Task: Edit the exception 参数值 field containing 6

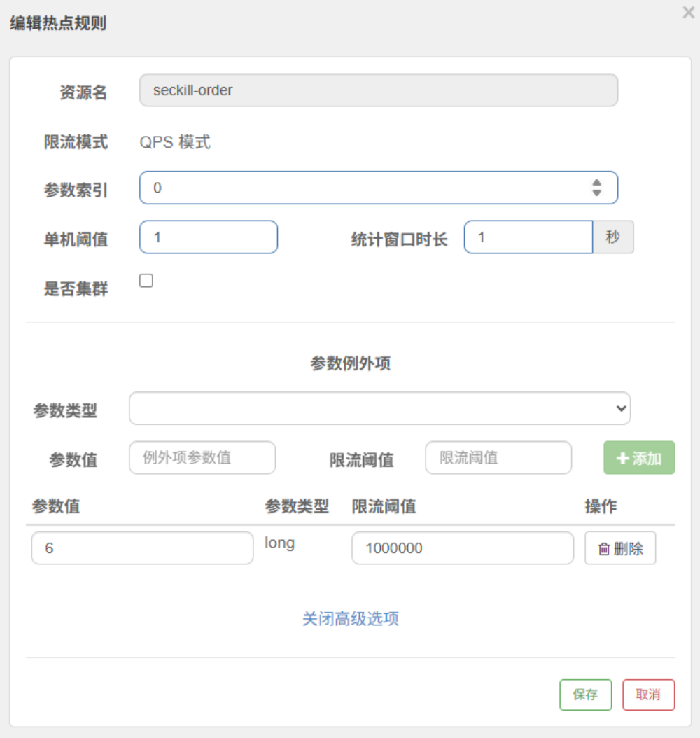Action: coord(143,548)
